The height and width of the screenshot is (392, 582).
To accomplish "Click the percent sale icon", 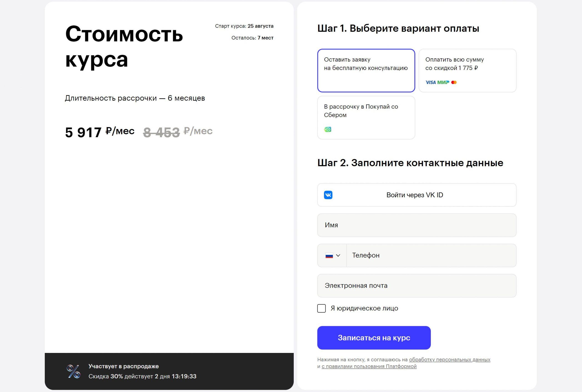I will 73,371.
